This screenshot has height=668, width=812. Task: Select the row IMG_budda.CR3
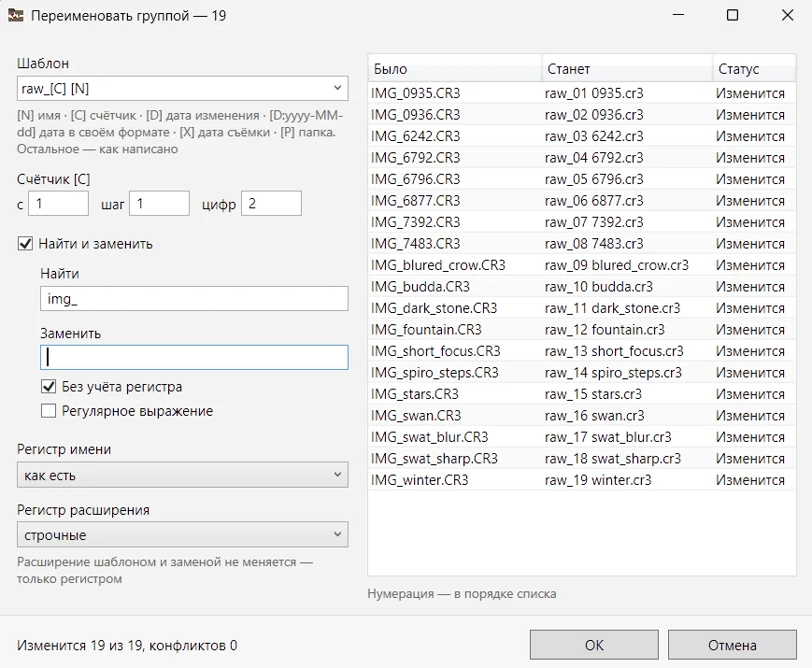click(x=582, y=287)
